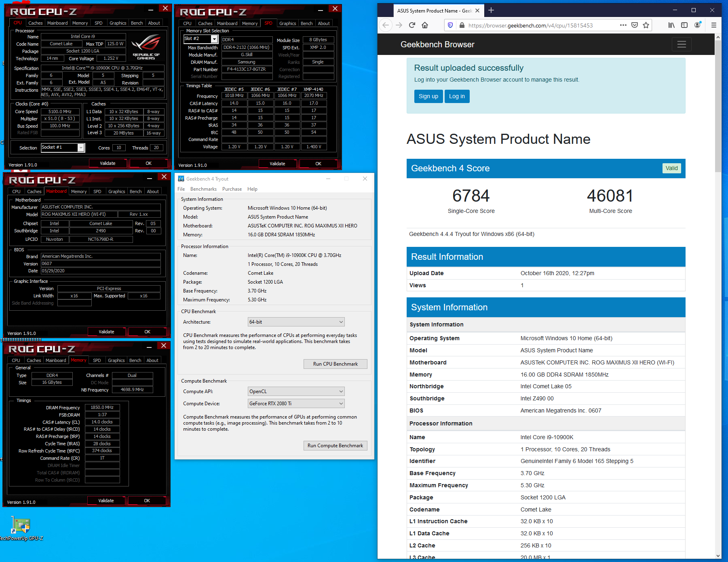Click the Geekbench Browser title link
Screen dimensions: 728x562
pos(437,44)
